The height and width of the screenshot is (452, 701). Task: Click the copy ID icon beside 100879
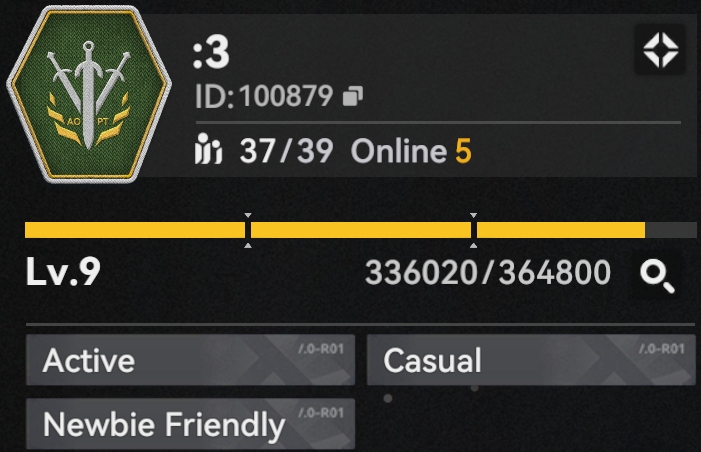353,96
